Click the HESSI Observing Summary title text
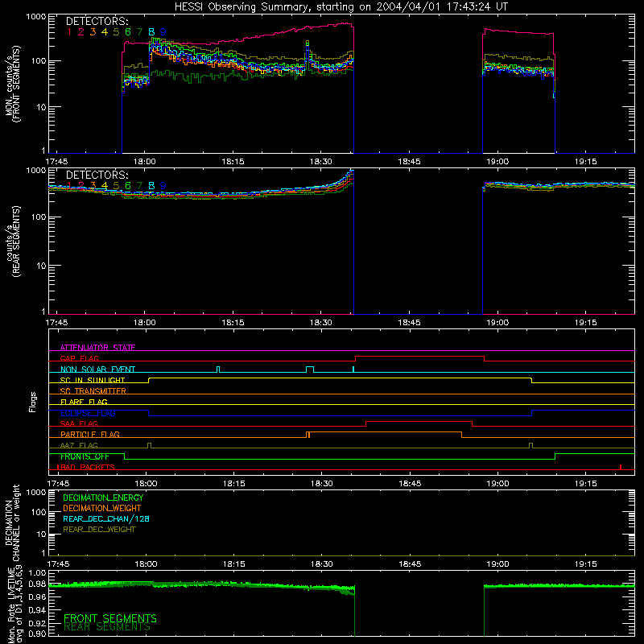The height and width of the screenshot is (644, 644). (x=341, y=7)
